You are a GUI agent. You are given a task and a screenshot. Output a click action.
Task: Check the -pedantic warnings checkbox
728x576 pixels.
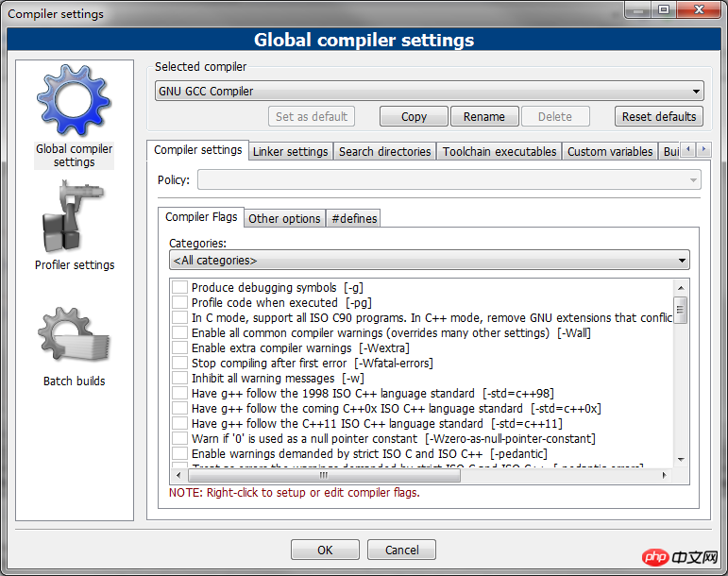[x=179, y=453]
